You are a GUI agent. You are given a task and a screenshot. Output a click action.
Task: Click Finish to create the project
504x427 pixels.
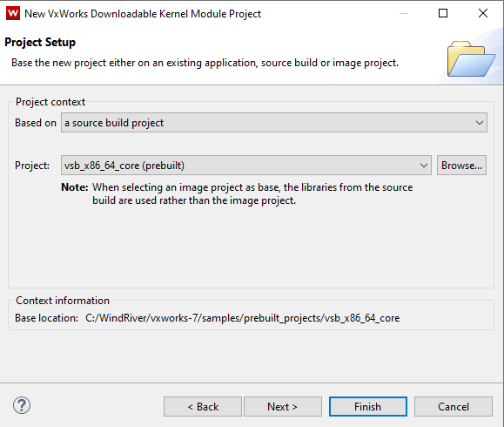[367, 407]
